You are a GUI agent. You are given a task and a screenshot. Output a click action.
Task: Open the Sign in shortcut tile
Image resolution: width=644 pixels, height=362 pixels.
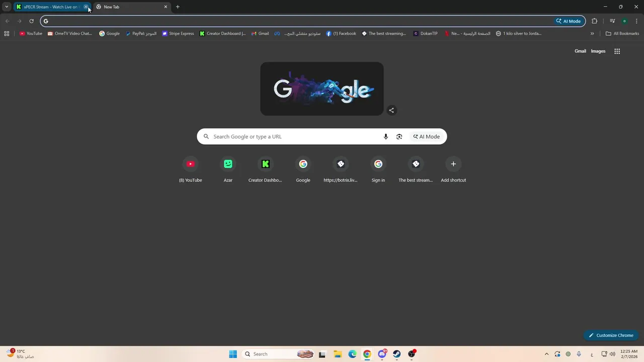378,169
